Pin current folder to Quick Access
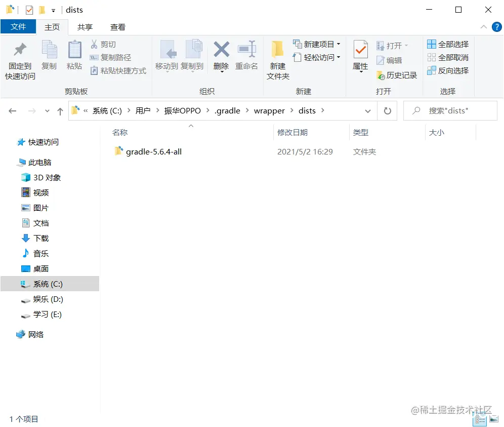Image resolution: width=504 pixels, height=427 pixels. point(19,57)
